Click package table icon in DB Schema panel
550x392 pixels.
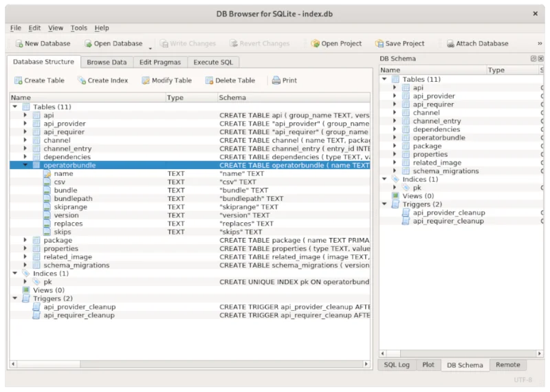(406, 146)
